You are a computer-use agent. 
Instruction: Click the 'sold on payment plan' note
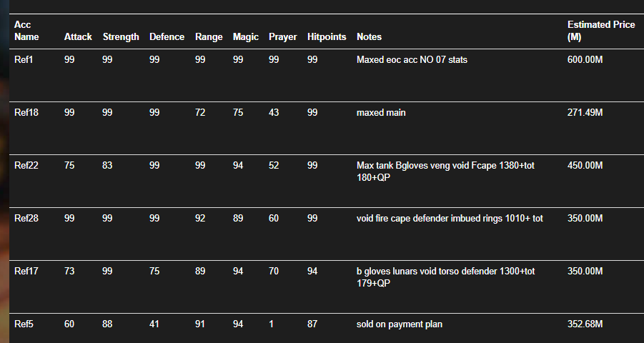click(x=400, y=324)
